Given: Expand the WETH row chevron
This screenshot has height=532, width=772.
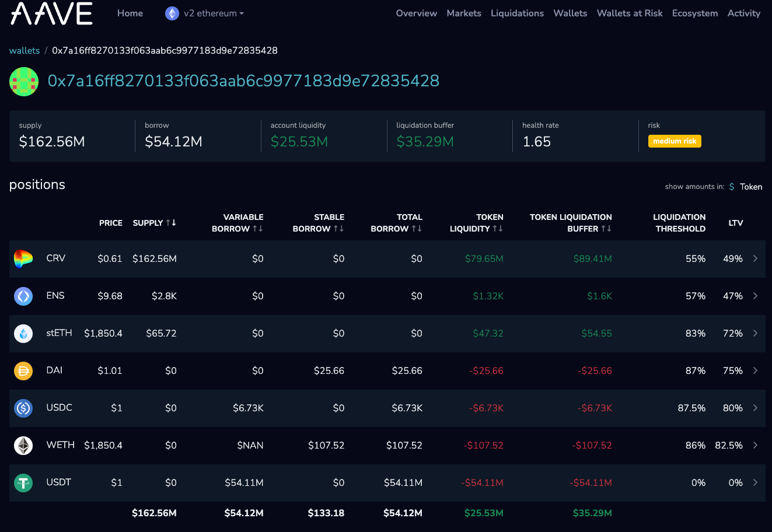Looking at the screenshot, I should pos(755,445).
